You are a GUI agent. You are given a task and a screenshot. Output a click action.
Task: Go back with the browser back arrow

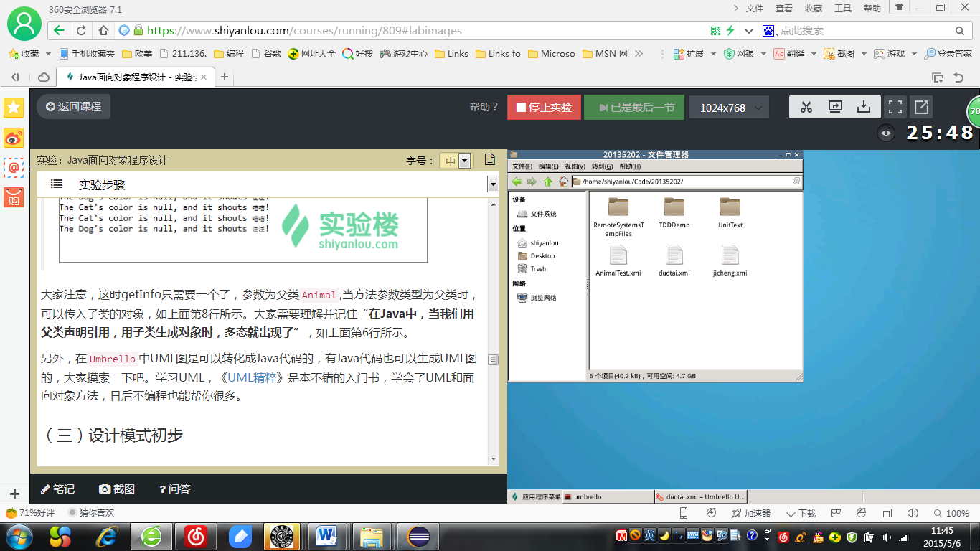tap(60, 31)
